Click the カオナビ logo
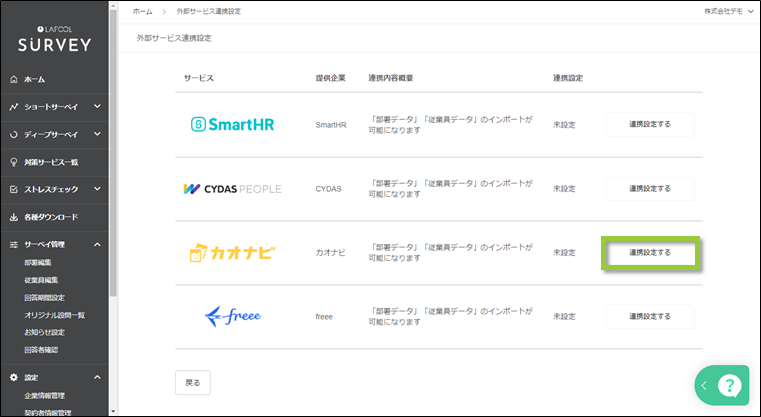 [x=232, y=253]
